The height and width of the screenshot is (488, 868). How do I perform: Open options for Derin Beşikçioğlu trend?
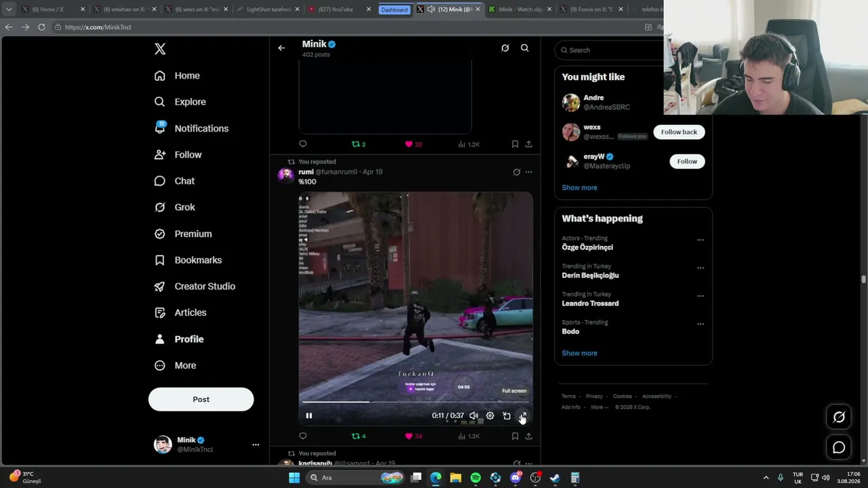(701, 268)
